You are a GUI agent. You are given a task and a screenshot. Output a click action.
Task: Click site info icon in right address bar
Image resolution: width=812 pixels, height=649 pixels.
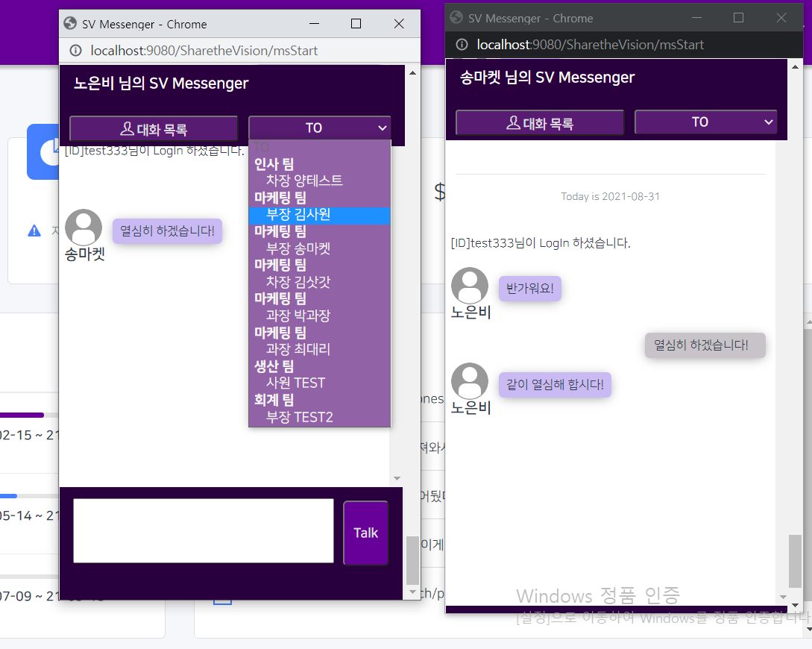click(462, 45)
